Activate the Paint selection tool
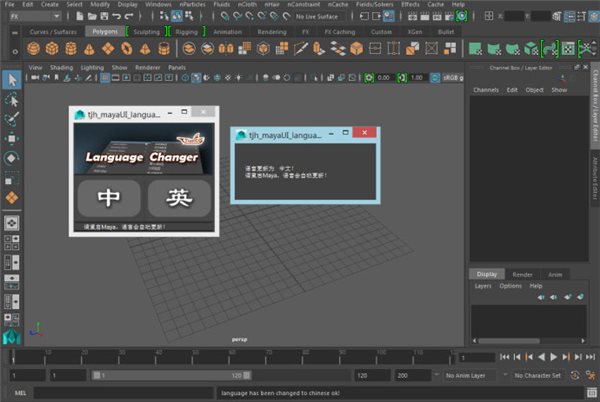 click(12, 119)
